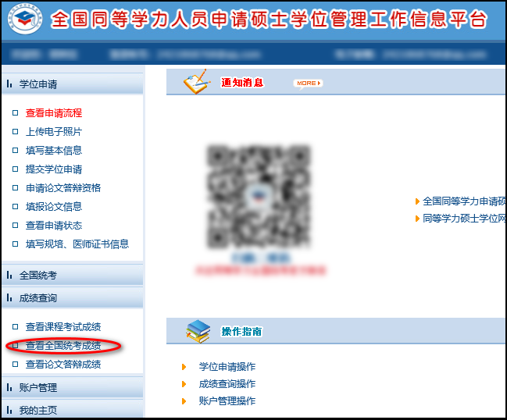Expand the 我的主页 menu section
Viewport: 507px width, 420px height.
73,410
